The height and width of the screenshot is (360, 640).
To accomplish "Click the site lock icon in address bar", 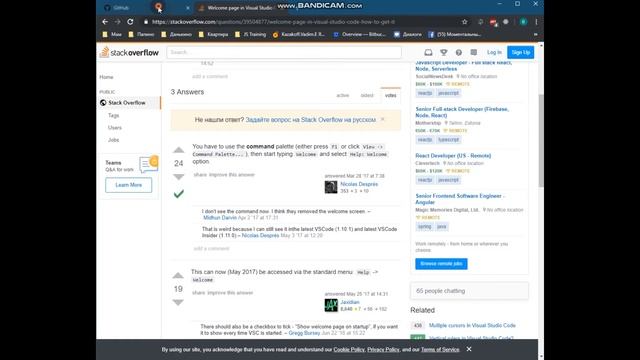I will coord(146,22).
